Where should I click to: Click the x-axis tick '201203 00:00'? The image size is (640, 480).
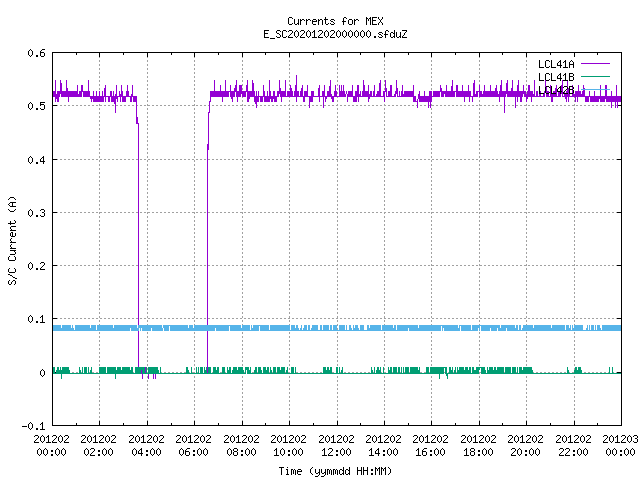pos(620,445)
